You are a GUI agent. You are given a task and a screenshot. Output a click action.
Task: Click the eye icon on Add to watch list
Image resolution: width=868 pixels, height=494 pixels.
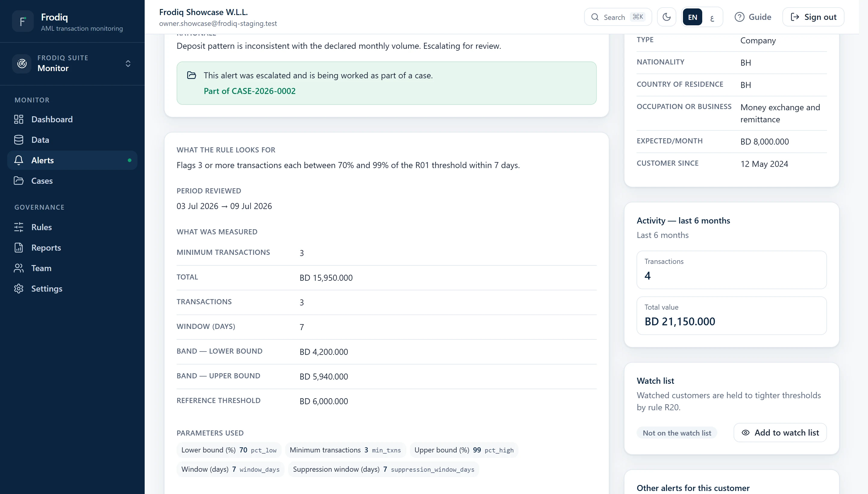coord(745,433)
